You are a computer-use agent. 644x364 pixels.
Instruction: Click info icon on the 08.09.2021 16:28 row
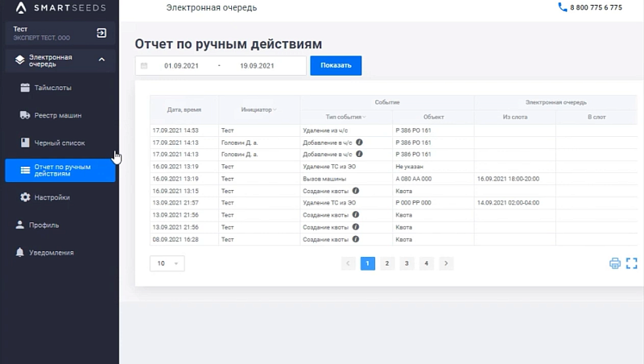(x=356, y=239)
